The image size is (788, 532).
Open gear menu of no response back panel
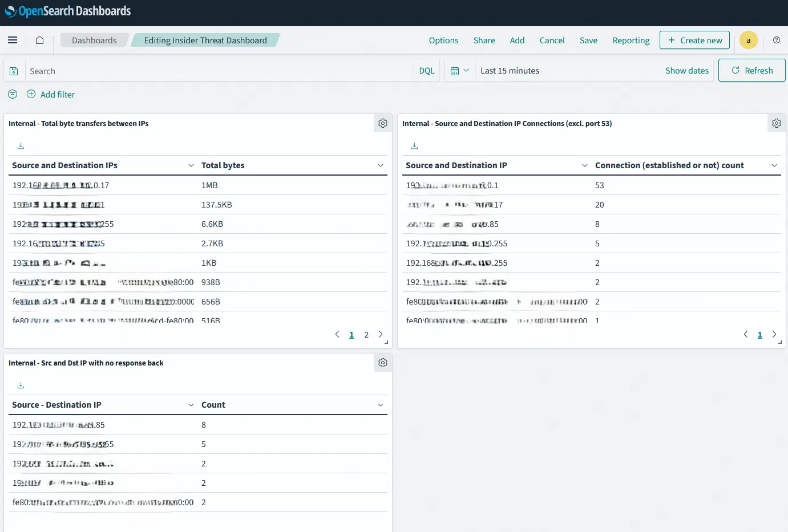click(383, 363)
